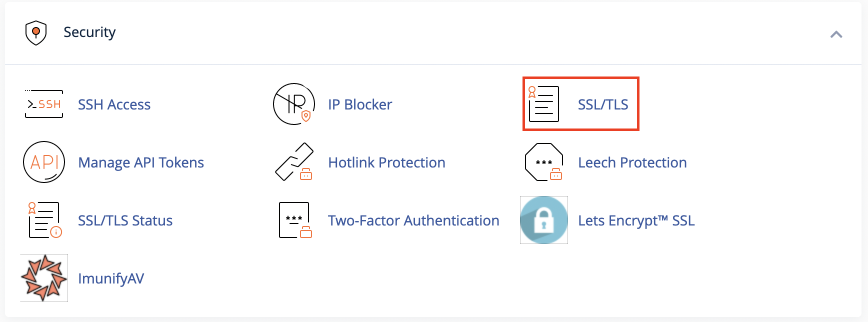The width and height of the screenshot is (868, 322).
Task: Click the SSL/TLS certificate icon
Action: tap(544, 104)
